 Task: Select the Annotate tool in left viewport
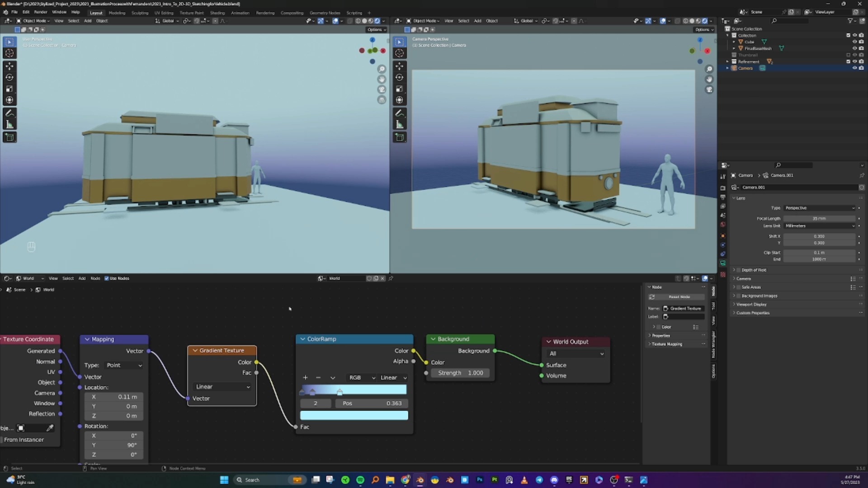(x=9, y=113)
